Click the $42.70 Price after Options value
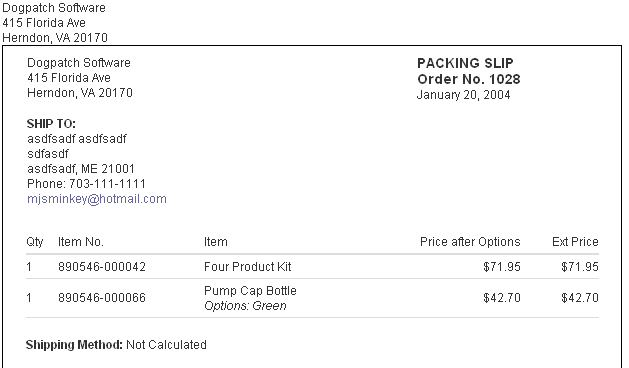629x368 pixels. click(502, 298)
